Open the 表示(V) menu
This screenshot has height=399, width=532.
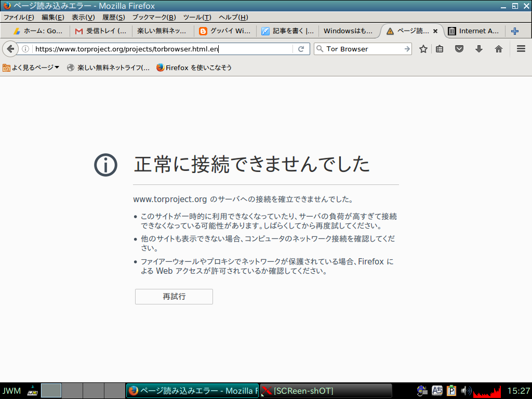coord(83,17)
